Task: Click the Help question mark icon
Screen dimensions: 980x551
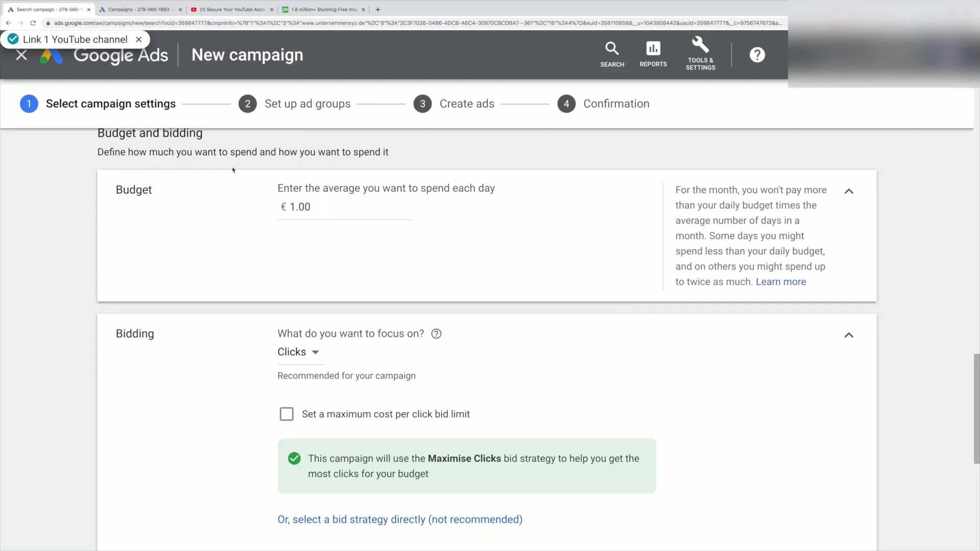Action: tap(757, 54)
